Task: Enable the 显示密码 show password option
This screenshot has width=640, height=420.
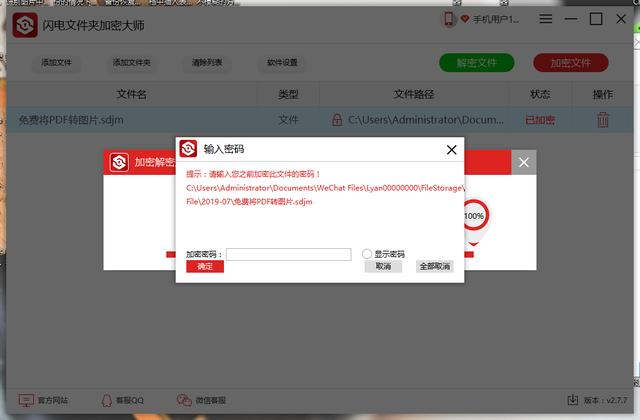Action: (x=367, y=254)
